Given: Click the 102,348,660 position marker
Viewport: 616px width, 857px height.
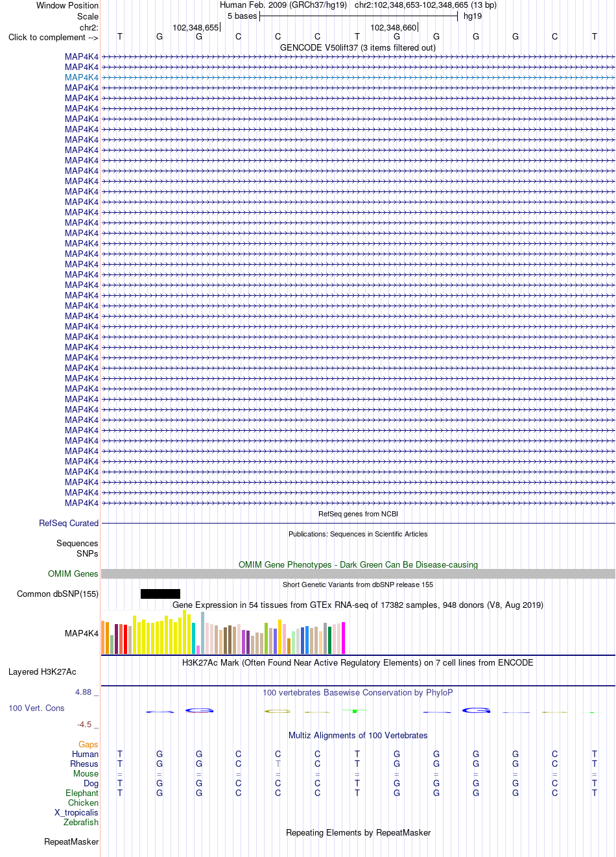Looking at the screenshot, I should (x=394, y=27).
